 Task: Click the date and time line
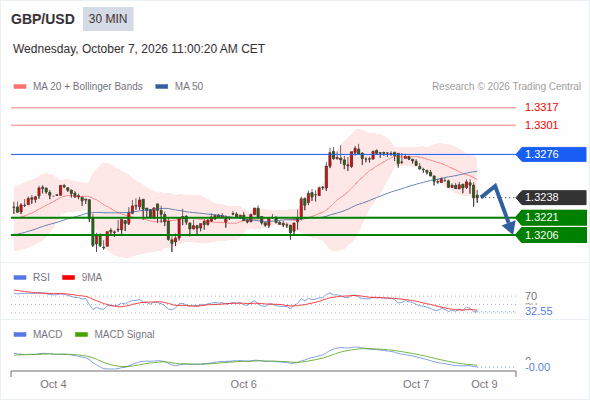click(139, 49)
